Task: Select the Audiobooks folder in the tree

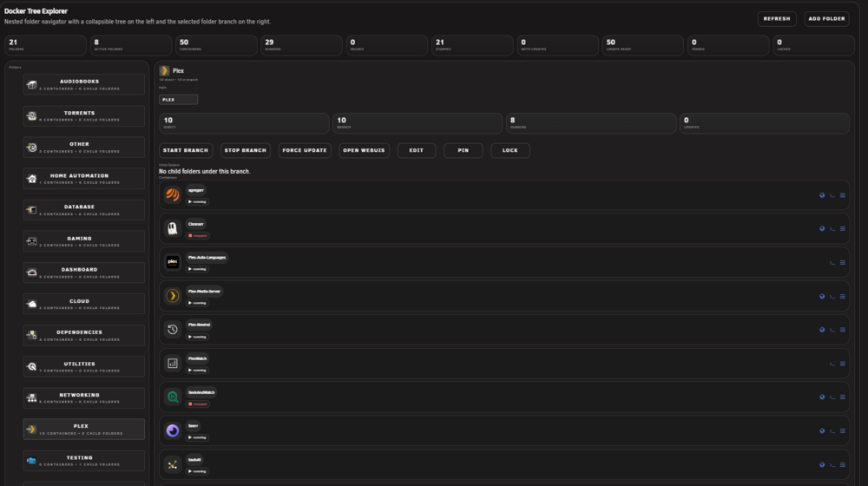Action: 83,85
